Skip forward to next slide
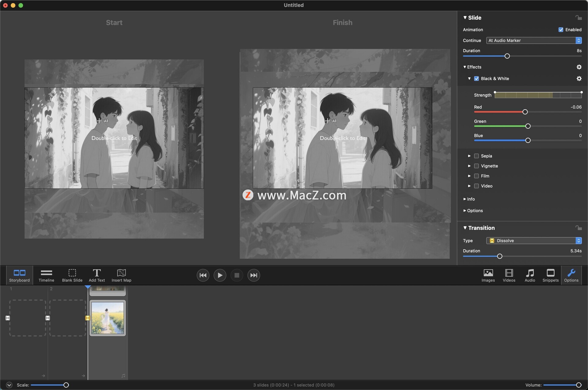 point(254,275)
